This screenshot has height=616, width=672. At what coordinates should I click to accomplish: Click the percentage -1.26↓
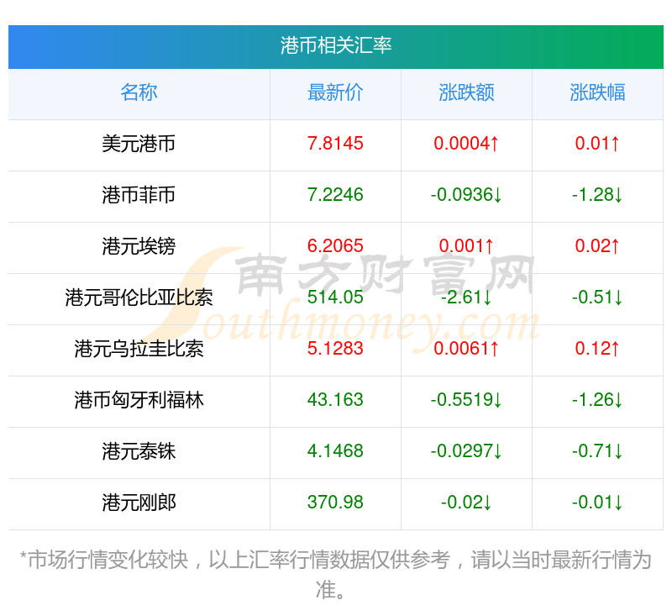coord(597,400)
